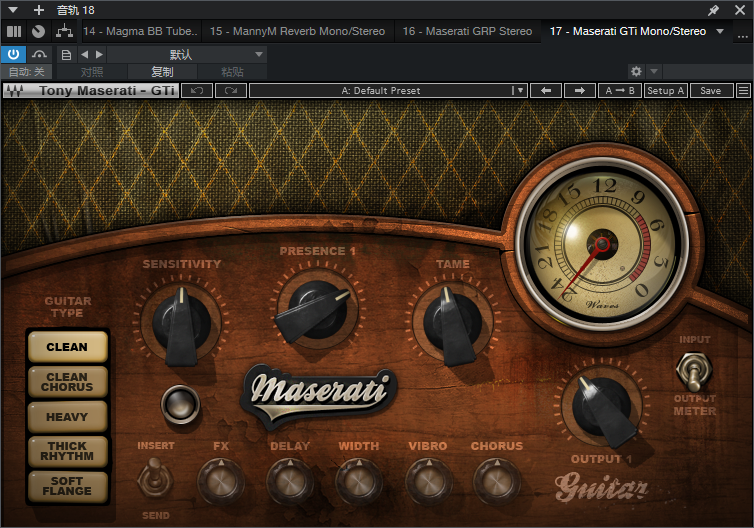Click the FX knob
754x528 pixels.
(x=221, y=481)
